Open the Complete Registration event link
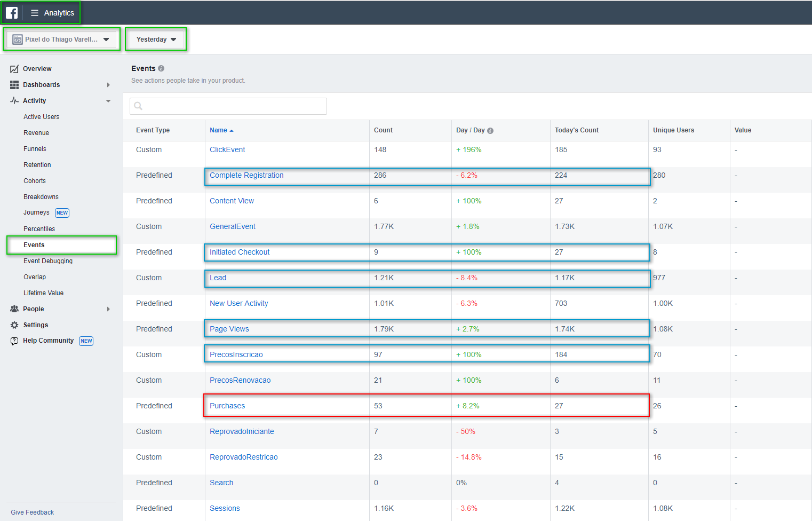This screenshot has width=812, height=521. (x=246, y=175)
